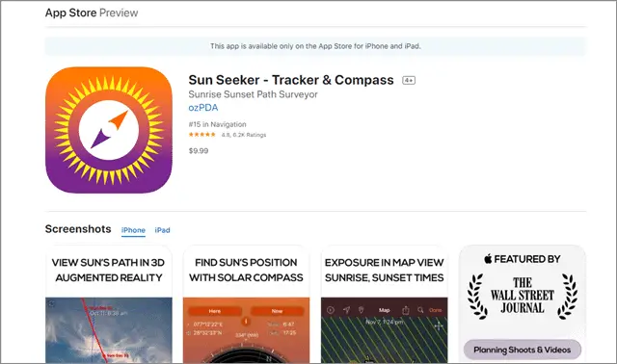Open the ozPDA developer link

coord(203,108)
